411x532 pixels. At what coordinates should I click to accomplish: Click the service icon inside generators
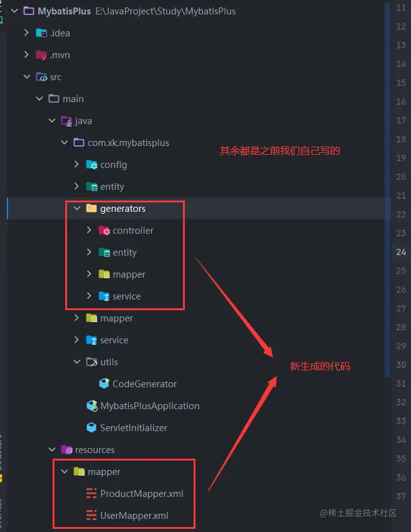pos(104,296)
